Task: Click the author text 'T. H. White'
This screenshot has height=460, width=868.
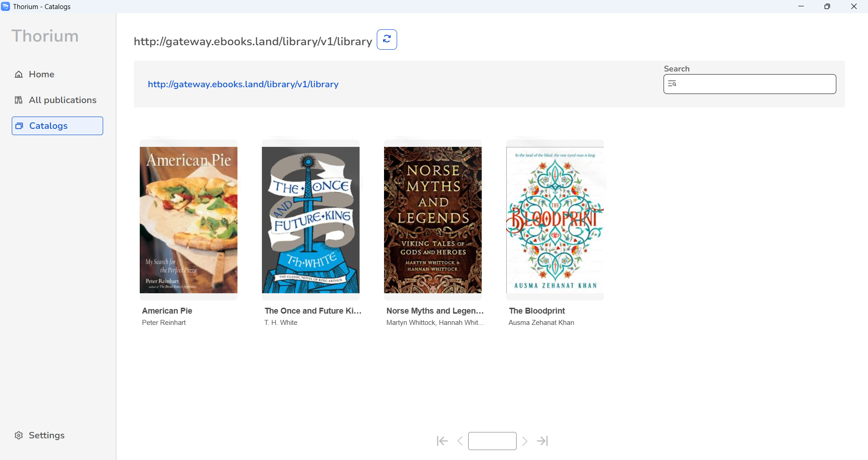Action: pos(281,323)
